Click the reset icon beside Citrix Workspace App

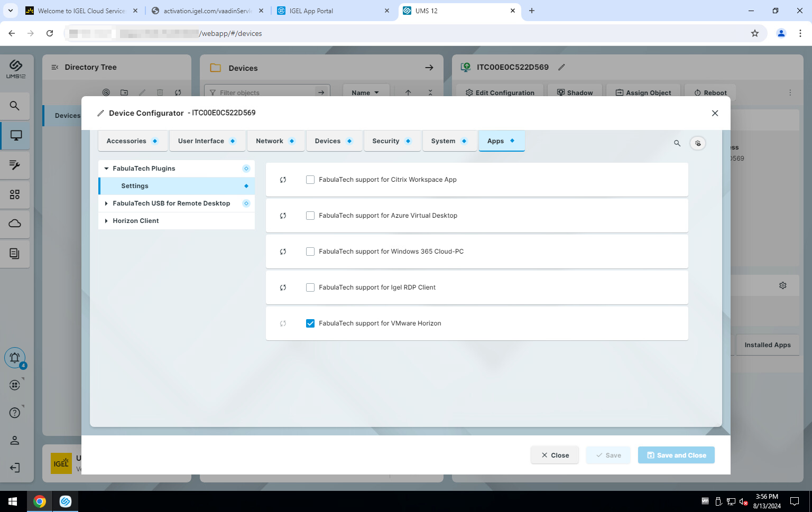pyautogui.click(x=283, y=180)
